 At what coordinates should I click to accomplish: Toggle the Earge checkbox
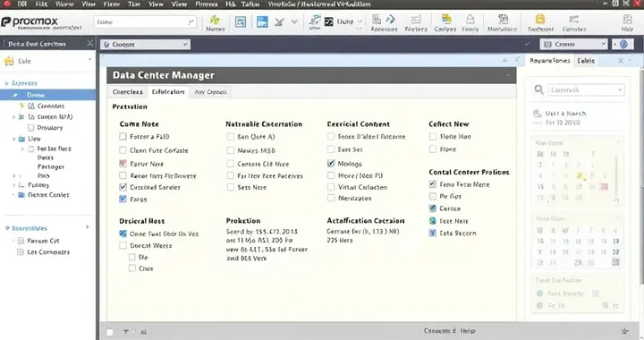pyautogui.click(x=123, y=199)
